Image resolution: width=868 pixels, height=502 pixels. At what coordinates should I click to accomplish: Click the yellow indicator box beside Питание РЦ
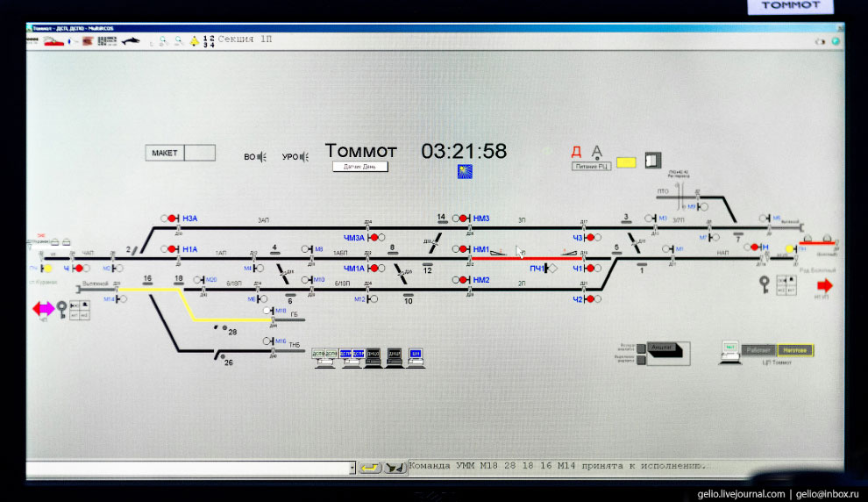(x=627, y=162)
